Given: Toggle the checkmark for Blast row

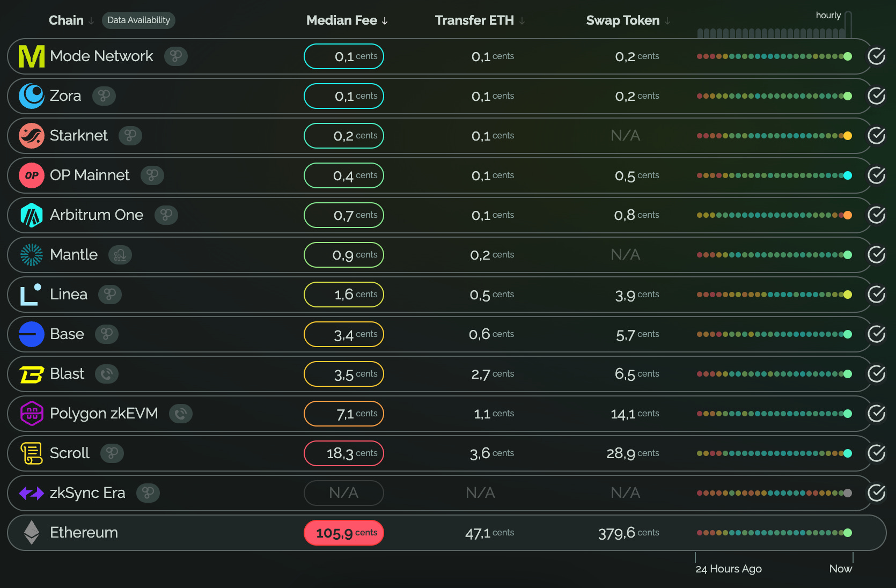Looking at the screenshot, I should 877,373.
